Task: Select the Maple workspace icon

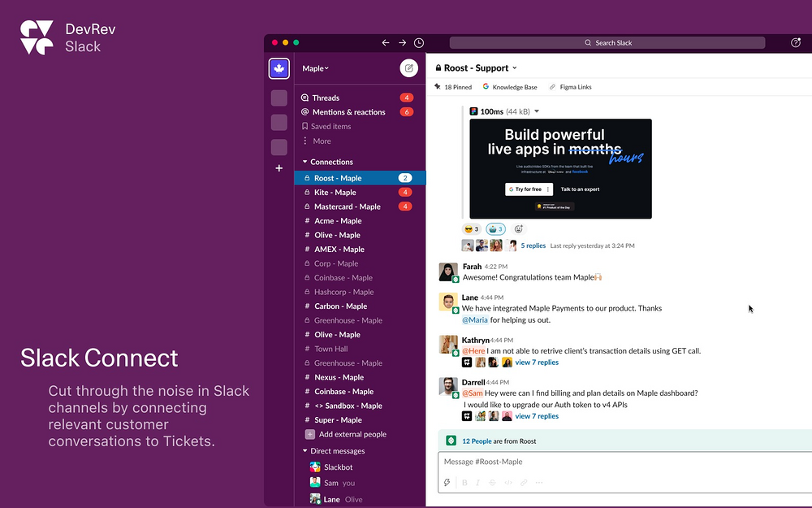Action: (279, 68)
